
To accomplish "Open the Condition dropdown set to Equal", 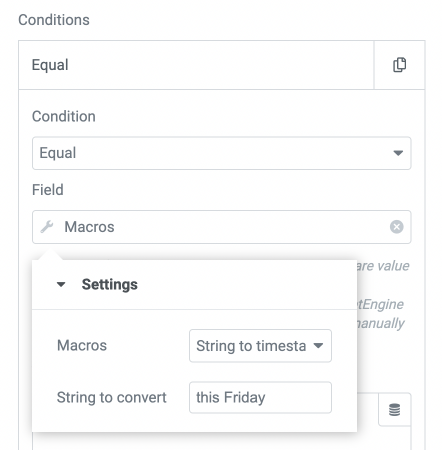I will 221,153.
